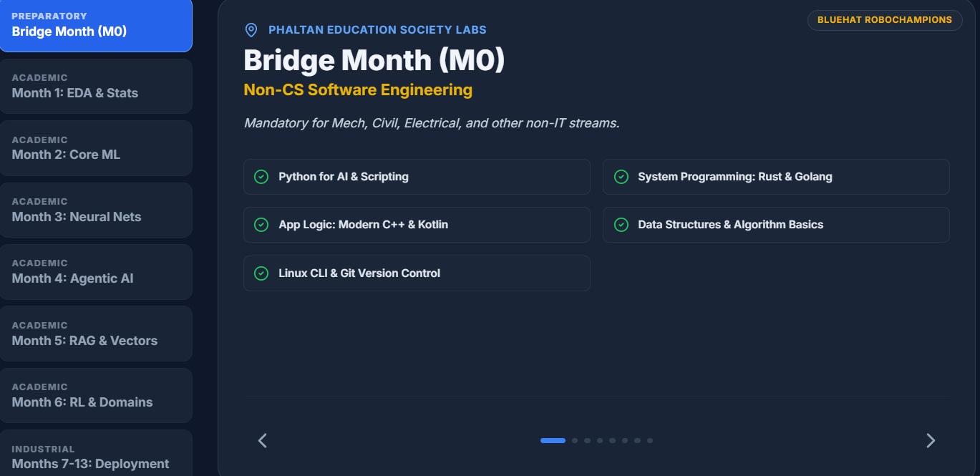Image resolution: width=980 pixels, height=476 pixels.
Task: Switch to Month 2: Core ML
Action: coord(96,148)
